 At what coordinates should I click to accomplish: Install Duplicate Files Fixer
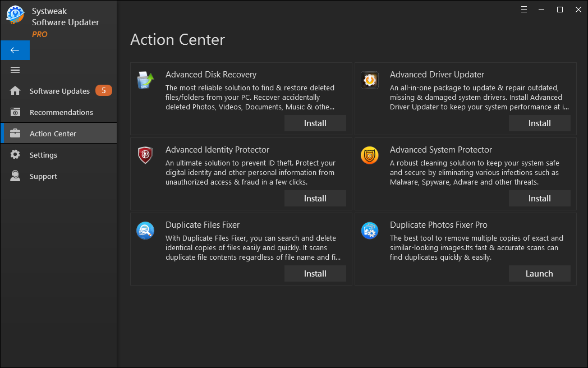coord(315,273)
